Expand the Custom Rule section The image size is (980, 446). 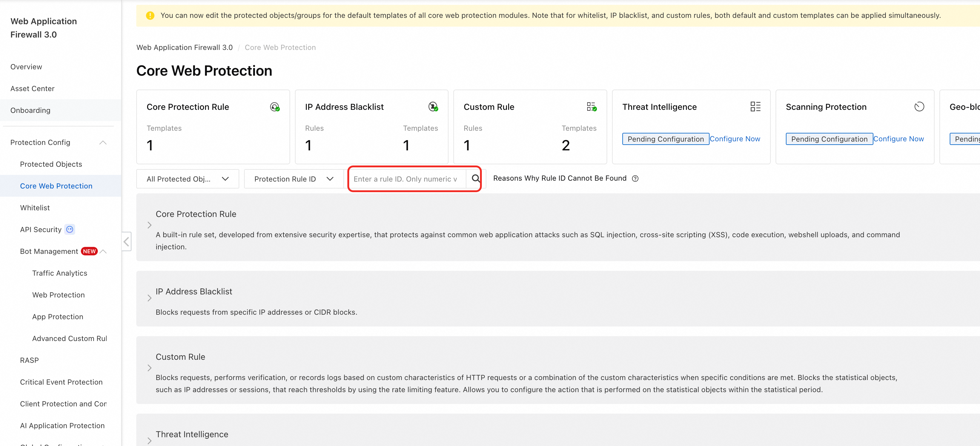point(150,368)
